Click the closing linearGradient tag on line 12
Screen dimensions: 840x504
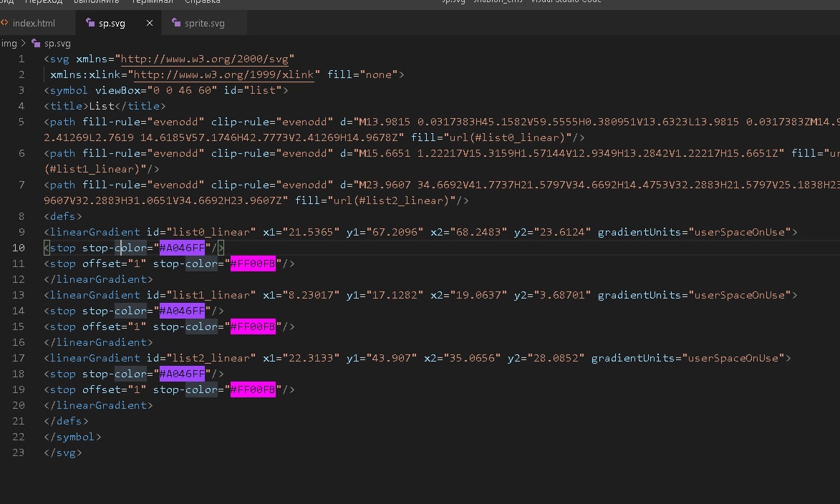(98, 279)
